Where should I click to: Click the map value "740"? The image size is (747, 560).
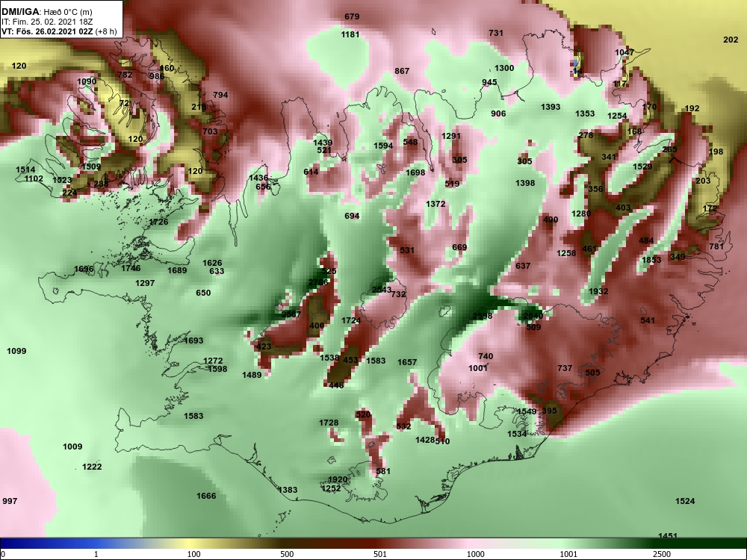486,356
